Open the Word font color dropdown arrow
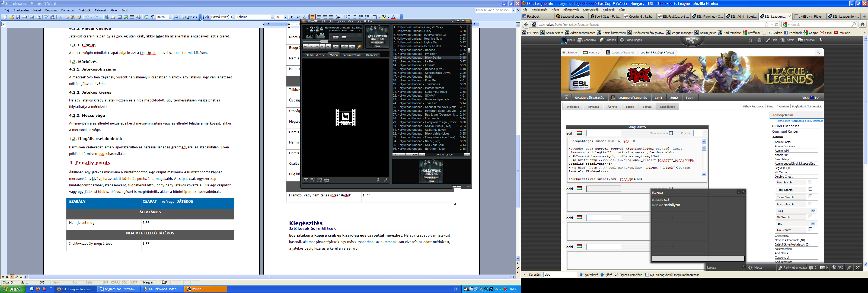 [x=398, y=17]
